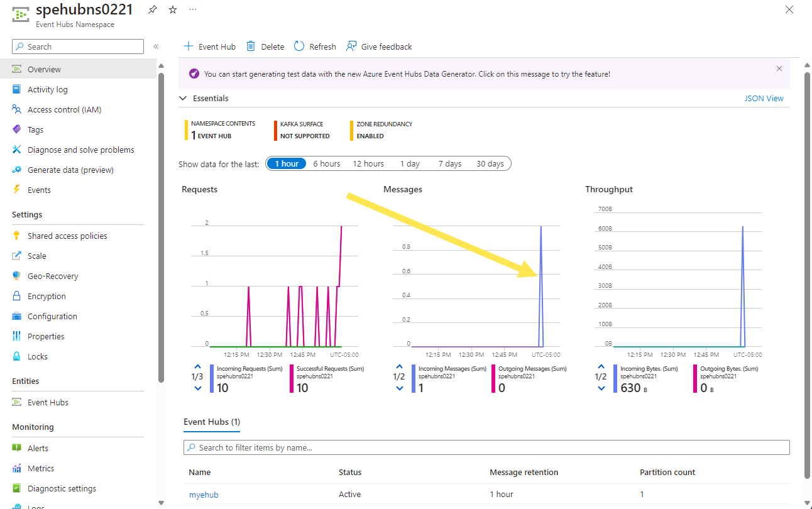
Task: Show previous Throughput legend page
Action: pos(601,366)
